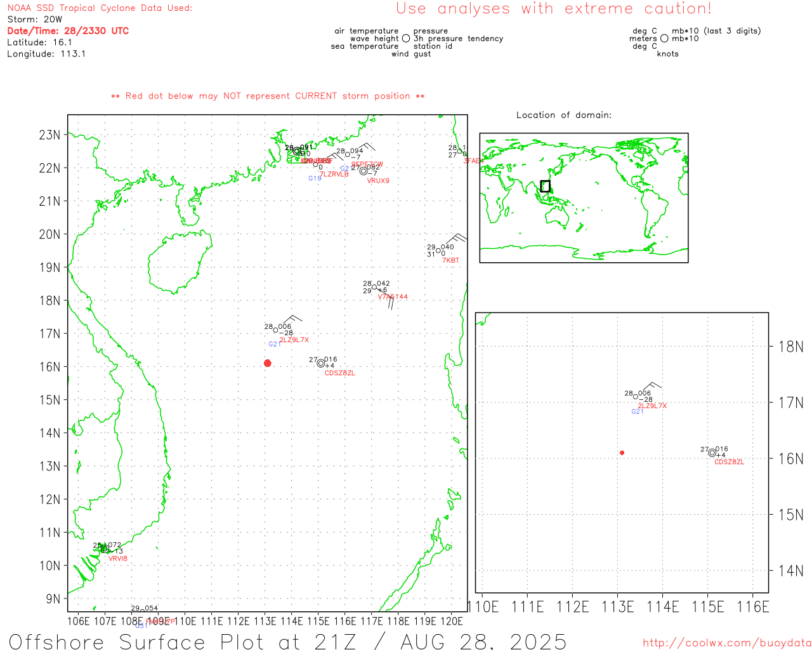This screenshot has height=650, width=812.
Task: Click the 'station id' legend text
Action: 433,46
